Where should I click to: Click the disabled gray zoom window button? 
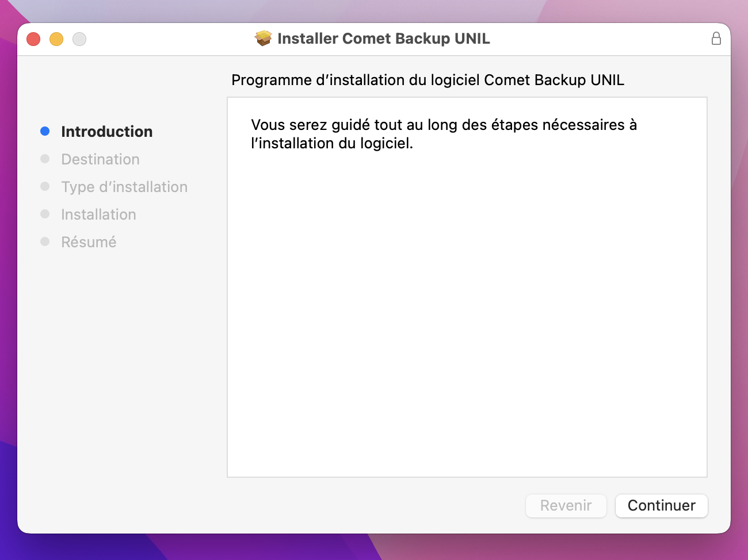[x=79, y=39]
